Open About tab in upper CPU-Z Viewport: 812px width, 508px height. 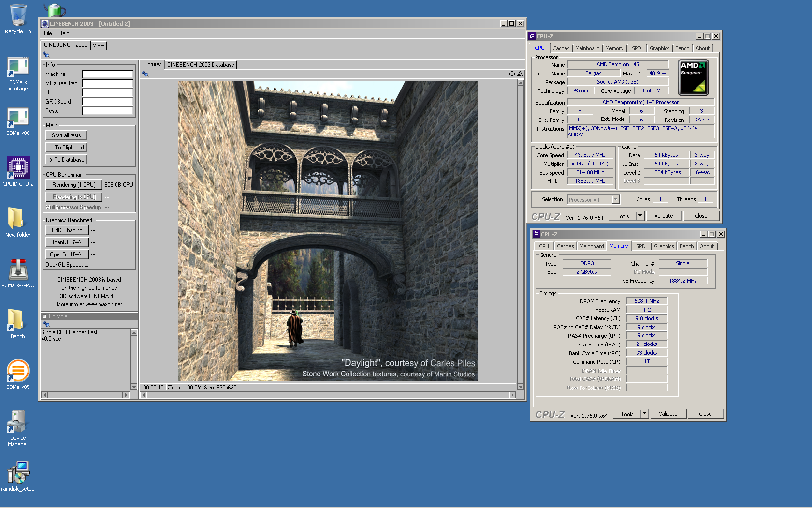click(703, 48)
